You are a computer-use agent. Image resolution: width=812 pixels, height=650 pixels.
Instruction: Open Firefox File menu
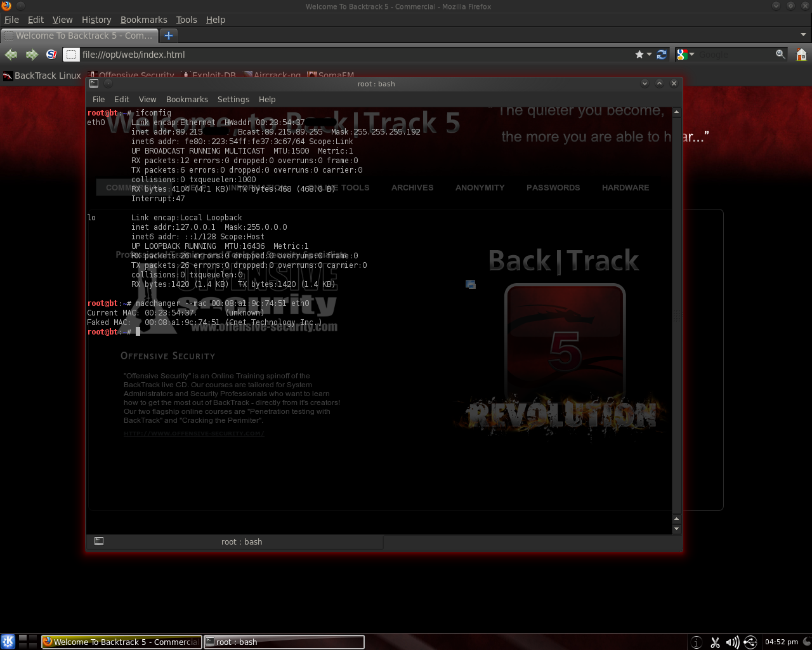point(11,20)
